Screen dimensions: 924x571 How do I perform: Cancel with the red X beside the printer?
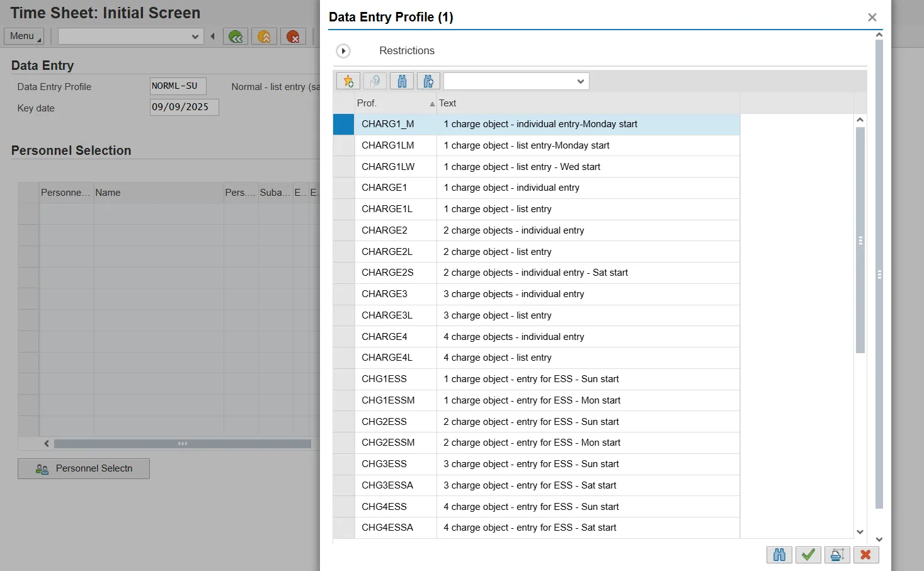pos(865,555)
